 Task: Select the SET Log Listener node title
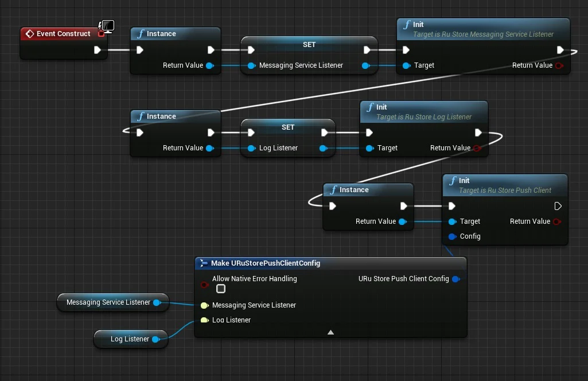pos(288,127)
